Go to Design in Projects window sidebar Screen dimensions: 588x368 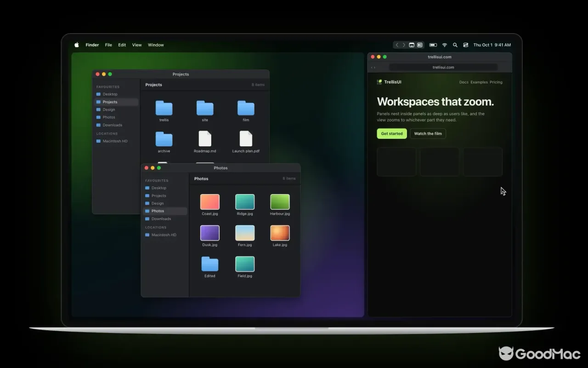[x=116, y=109]
